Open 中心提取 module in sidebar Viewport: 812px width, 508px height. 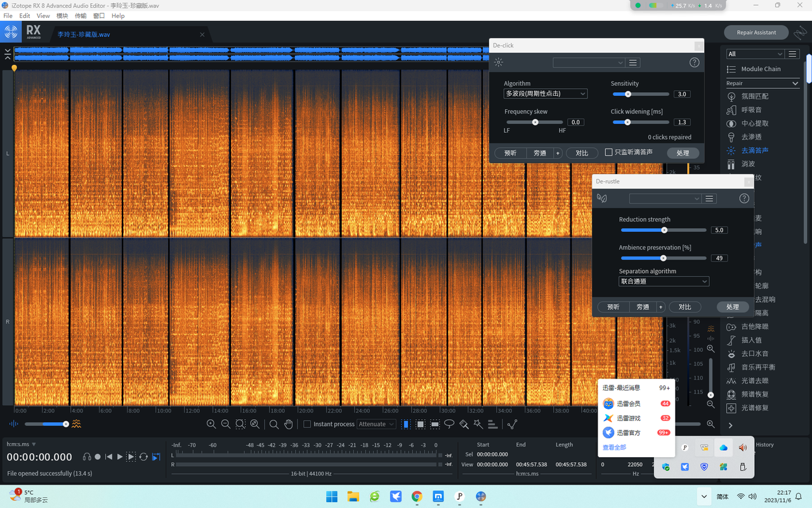pyautogui.click(x=754, y=123)
